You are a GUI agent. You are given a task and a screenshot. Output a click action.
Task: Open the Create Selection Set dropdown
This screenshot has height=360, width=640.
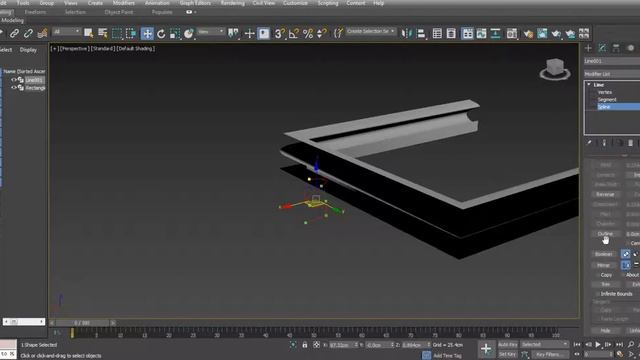pyautogui.click(x=371, y=31)
